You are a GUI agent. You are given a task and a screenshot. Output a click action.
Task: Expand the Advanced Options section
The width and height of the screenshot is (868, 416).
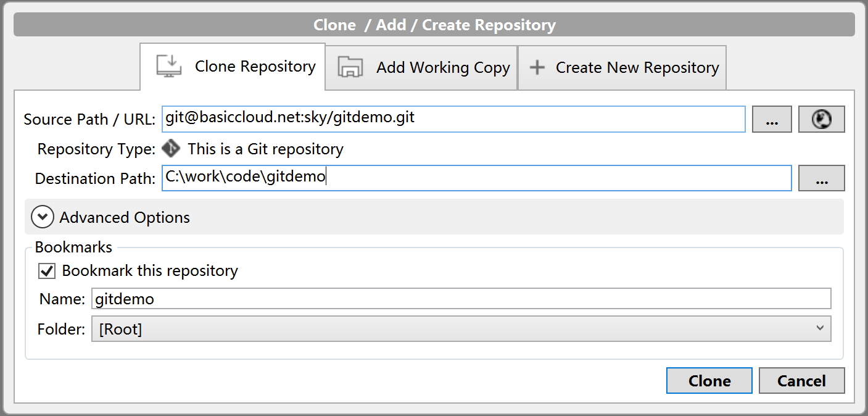click(x=125, y=217)
